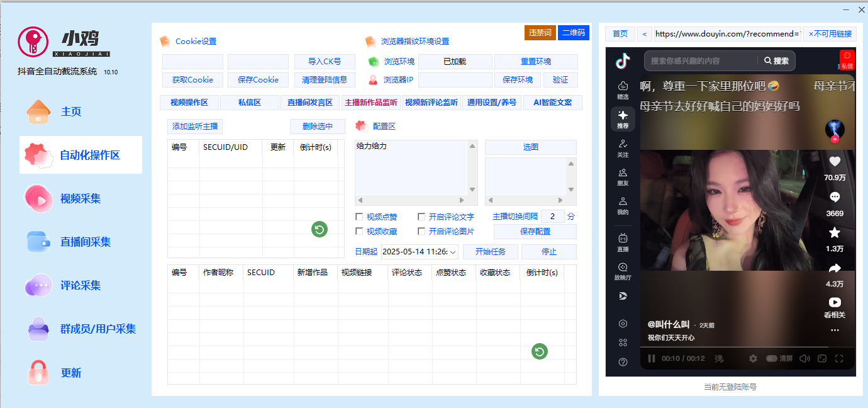Screen dimensions: 868x408
Task: Click the share arrow icon on the video
Action: [835, 267]
